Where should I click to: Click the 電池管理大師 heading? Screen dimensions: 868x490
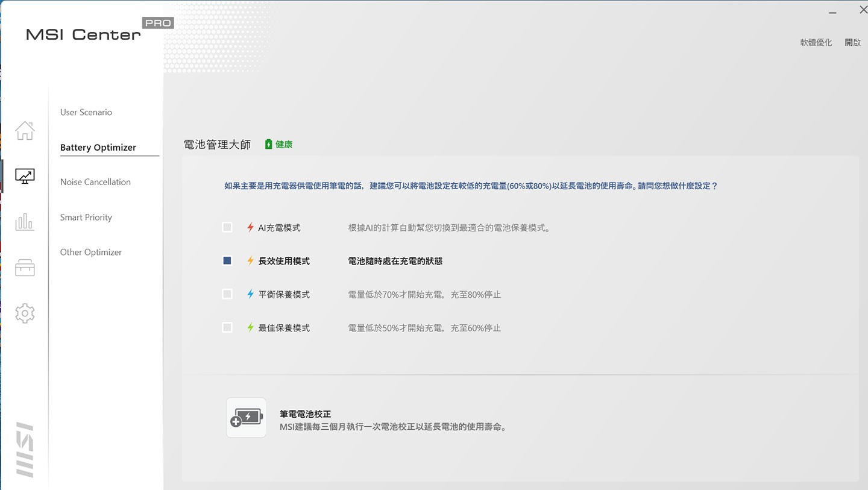click(218, 145)
